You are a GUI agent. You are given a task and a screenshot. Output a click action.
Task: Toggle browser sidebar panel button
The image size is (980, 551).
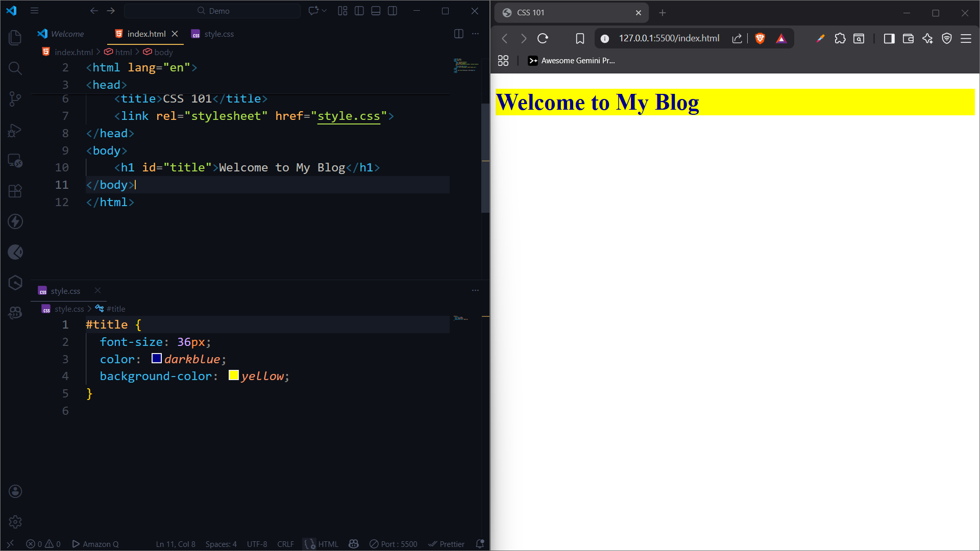click(x=889, y=38)
